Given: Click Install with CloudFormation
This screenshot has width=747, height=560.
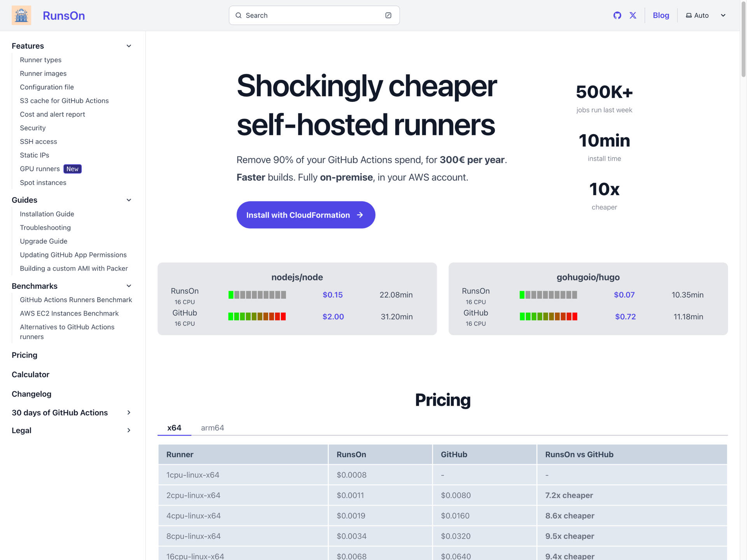Looking at the screenshot, I should point(306,215).
